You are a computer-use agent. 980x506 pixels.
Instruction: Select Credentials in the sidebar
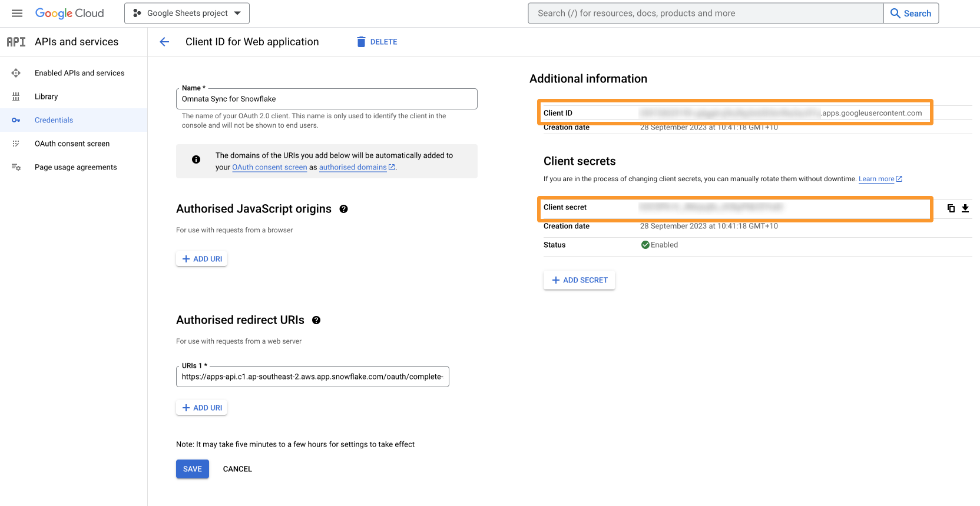(54, 120)
